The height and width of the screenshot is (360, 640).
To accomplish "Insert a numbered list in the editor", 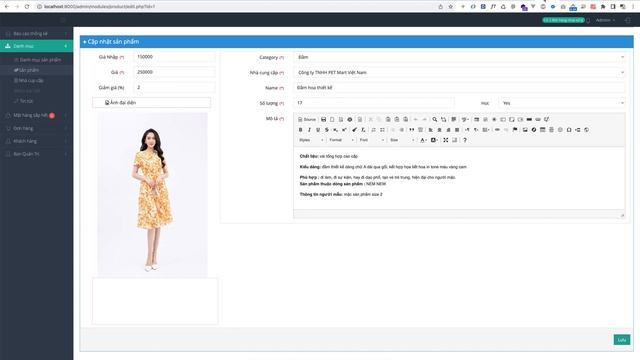I will (x=373, y=130).
